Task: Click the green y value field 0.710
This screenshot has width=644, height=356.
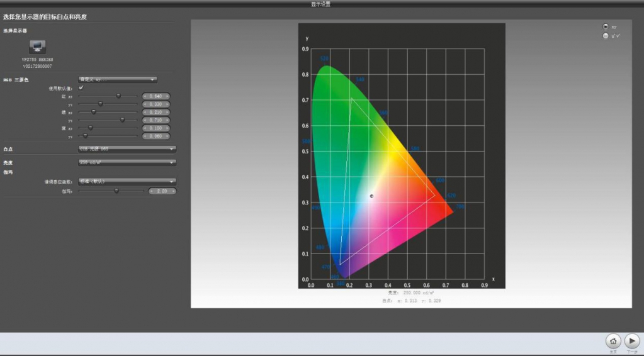Action: point(156,120)
